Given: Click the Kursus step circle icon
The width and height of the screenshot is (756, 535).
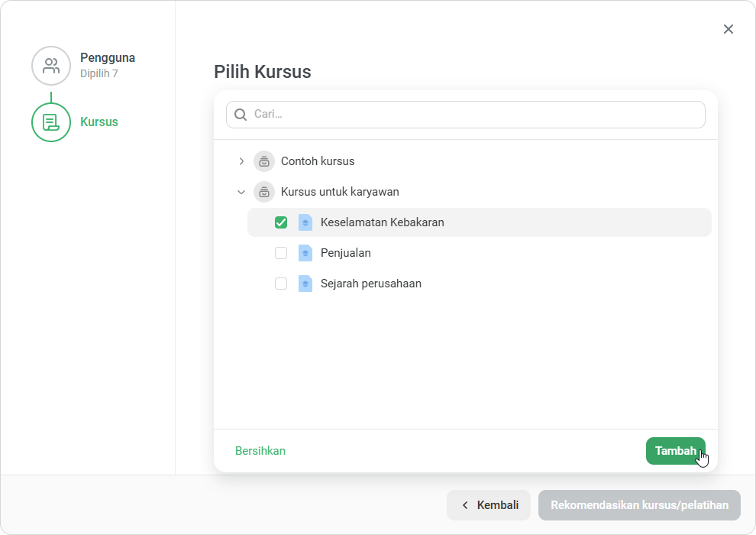Looking at the screenshot, I should click(51, 122).
